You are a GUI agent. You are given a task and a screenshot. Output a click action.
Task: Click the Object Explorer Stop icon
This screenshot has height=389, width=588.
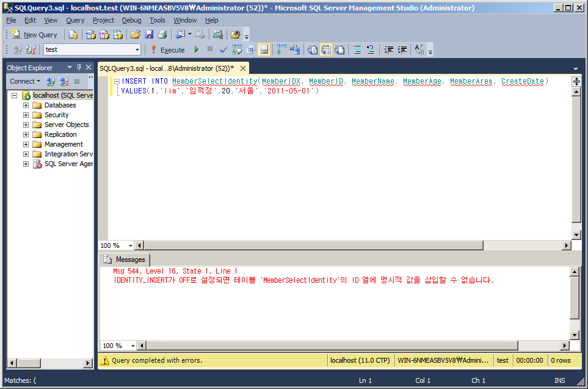(x=77, y=81)
